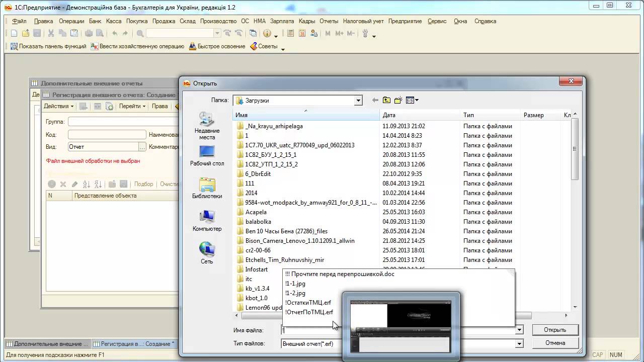Click Ввести хозяйственную операцию
Screen dimensions: 644x362
(138, 46)
